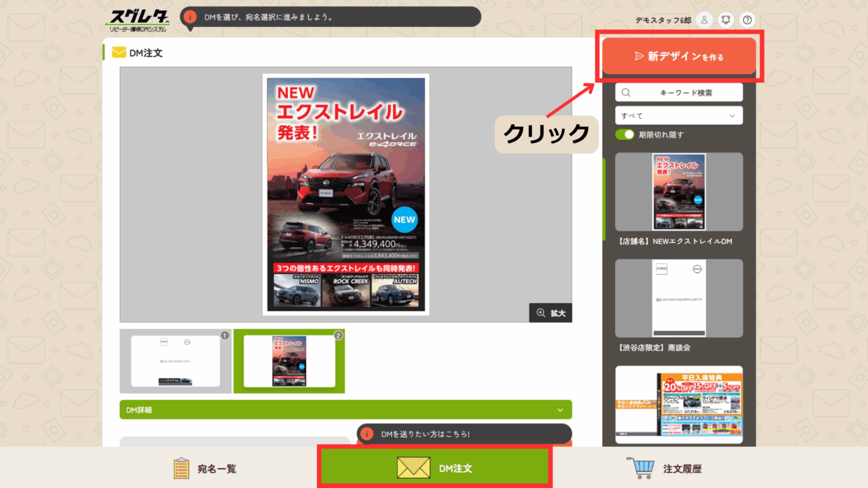Open the help question mark icon
The height and width of the screenshot is (488, 868).
pos(747,20)
